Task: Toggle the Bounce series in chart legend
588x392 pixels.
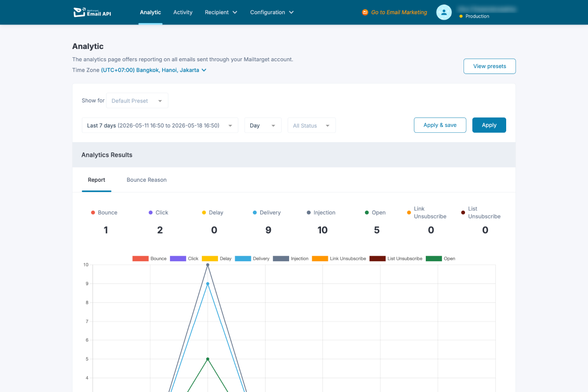Action: (x=149, y=259)
